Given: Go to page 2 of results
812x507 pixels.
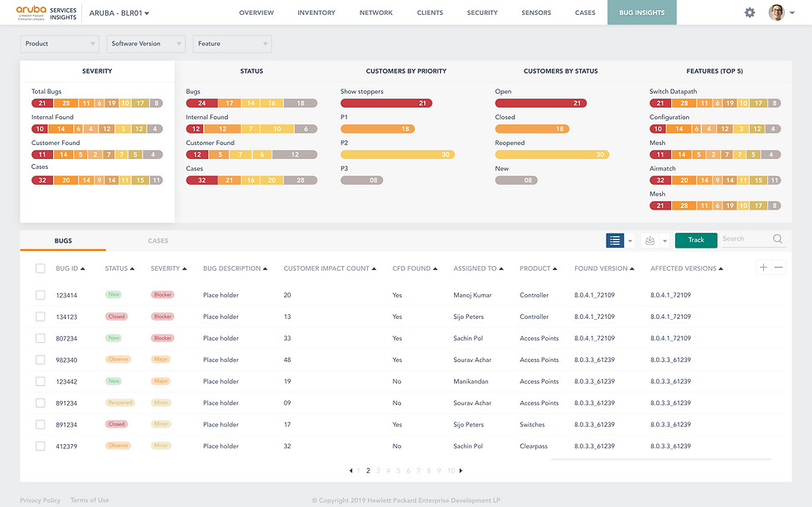Looking at the screenshot, I should [x=368, y=471].
